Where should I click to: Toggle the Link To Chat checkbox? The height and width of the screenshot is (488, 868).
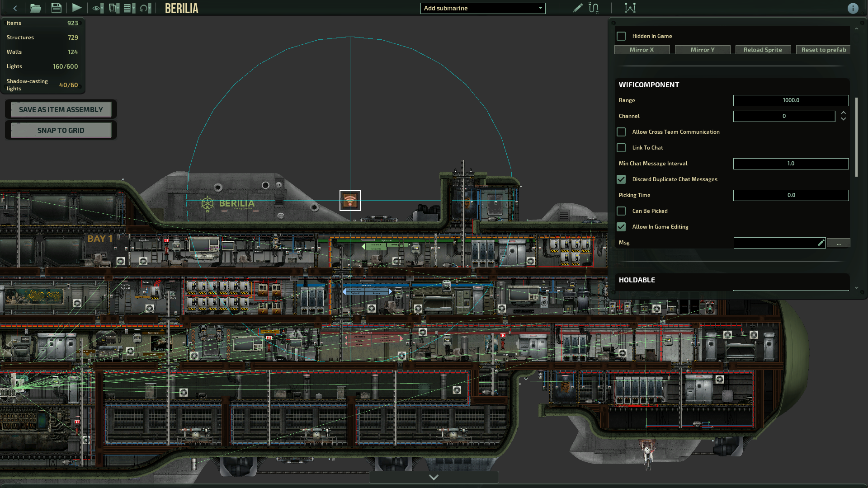point(621,148)
